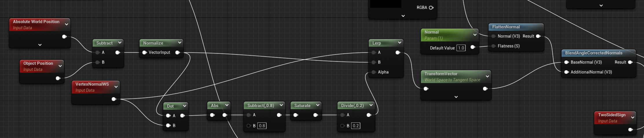The width and height of the screenshot is (644, 138).
Task: Click the Saturate node input pin
Action: click(x=296, y=115)
